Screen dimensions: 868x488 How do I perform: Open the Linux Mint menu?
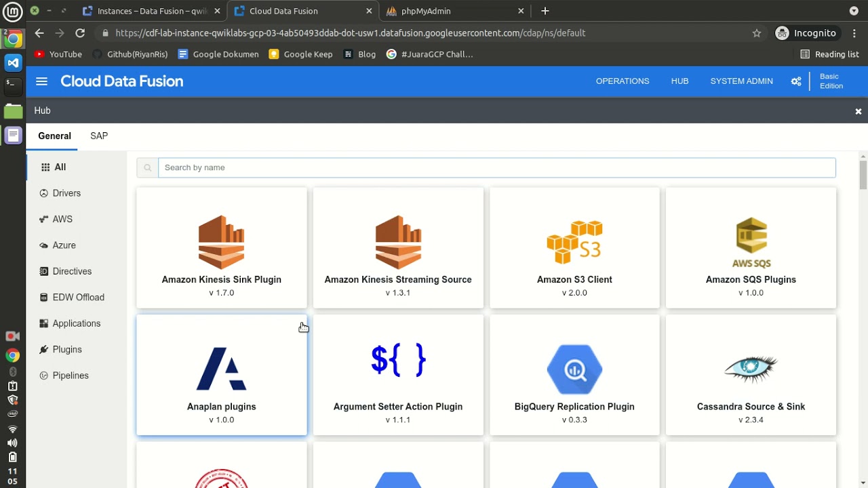pyautogui.click(x=13, y=11)
